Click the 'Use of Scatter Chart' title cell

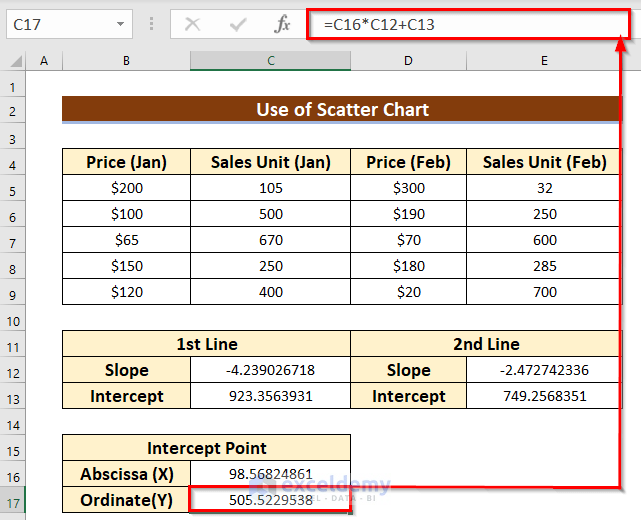[341, 109]
